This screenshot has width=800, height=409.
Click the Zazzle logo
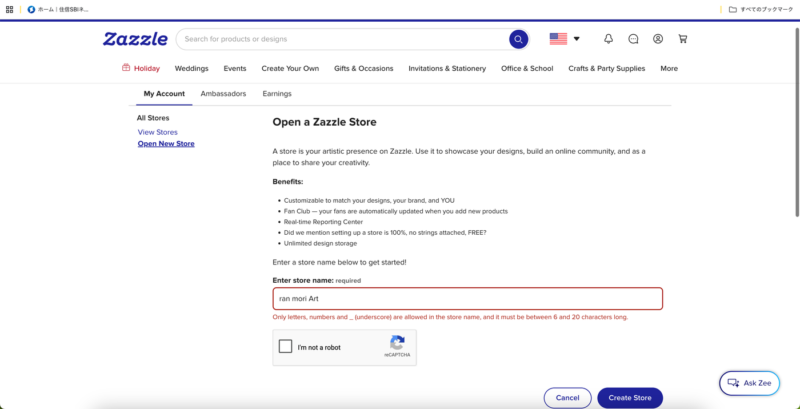[135, 39]
